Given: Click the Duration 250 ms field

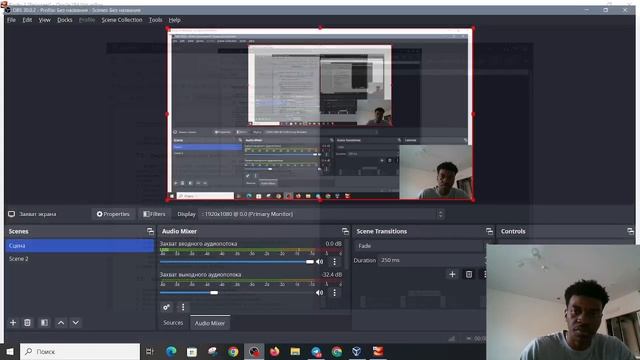Looking at the screenshot, I should [432, 260].
